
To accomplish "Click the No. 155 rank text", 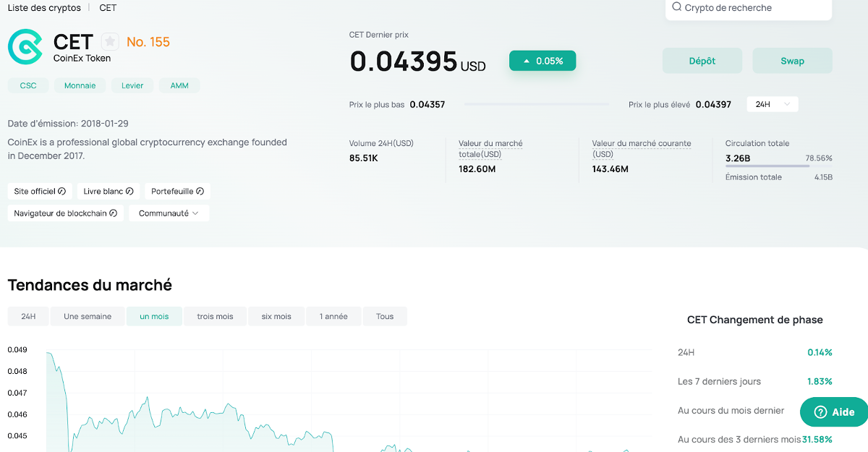I will coord(148,42).
